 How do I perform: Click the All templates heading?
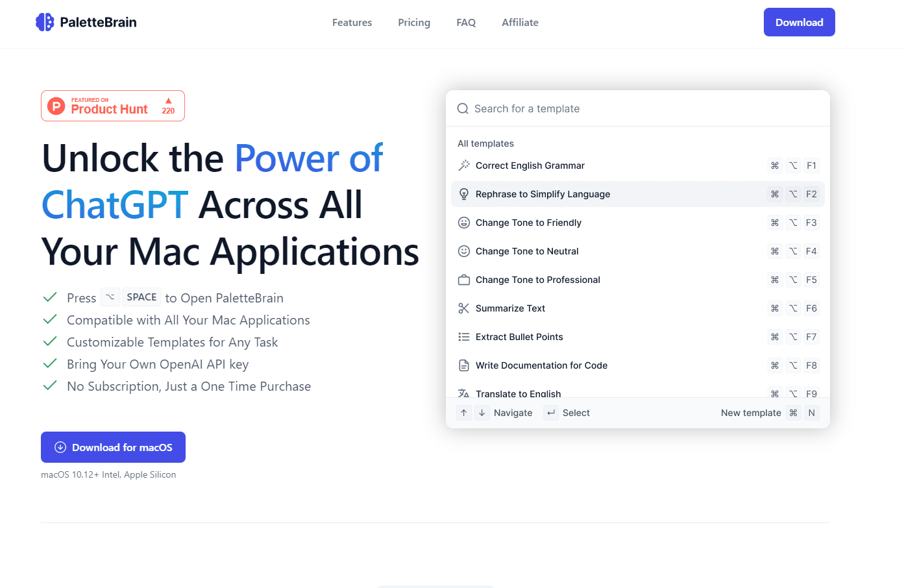coord(485,143)
